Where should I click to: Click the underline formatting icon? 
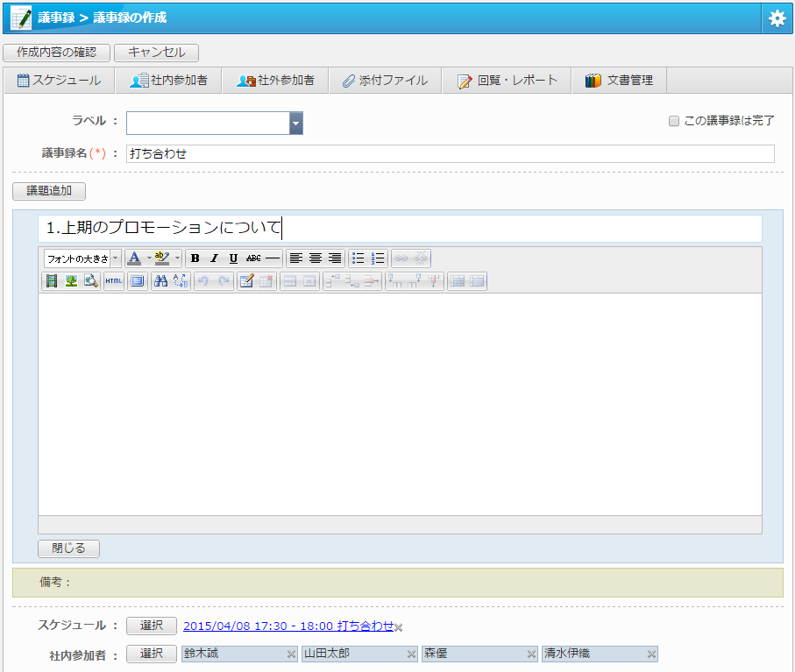[x=233, y=258]
